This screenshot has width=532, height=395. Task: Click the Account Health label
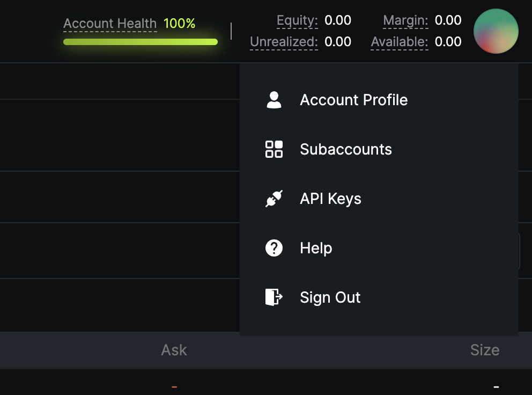point(110,24)
